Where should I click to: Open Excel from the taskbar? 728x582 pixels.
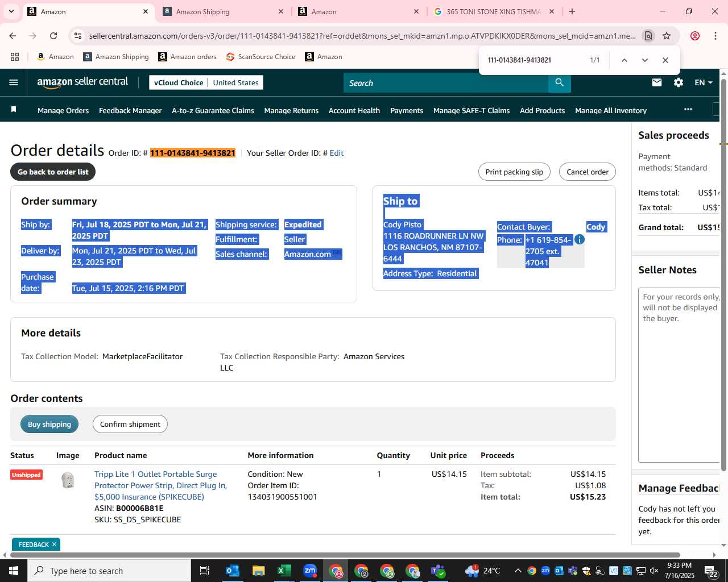tap(284, 571)
